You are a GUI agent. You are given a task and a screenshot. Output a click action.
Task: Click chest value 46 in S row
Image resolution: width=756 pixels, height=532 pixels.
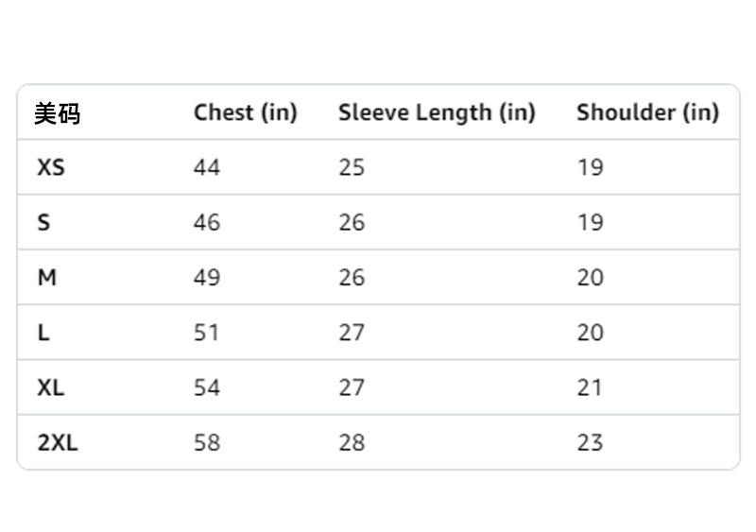pyautogui.click(x=207, y=223)
